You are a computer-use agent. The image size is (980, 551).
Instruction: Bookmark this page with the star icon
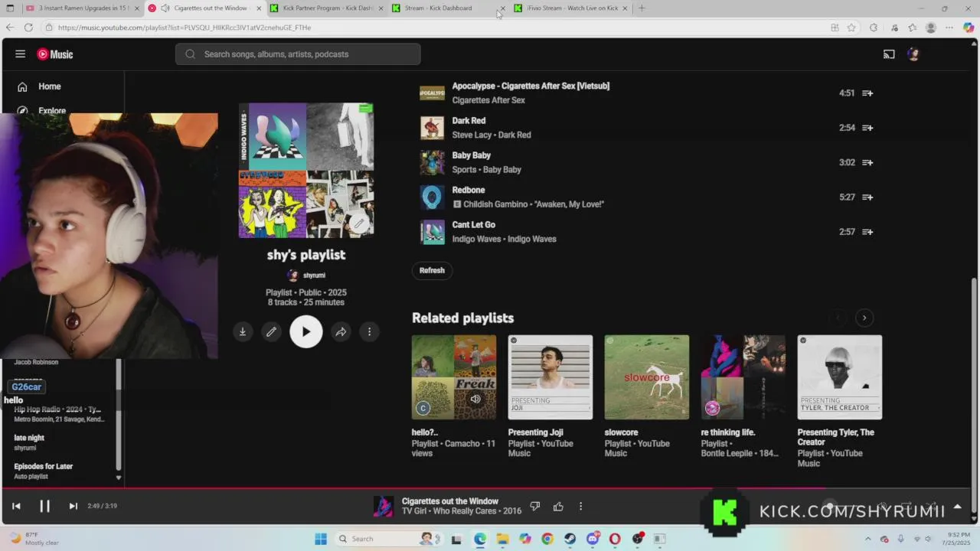pos(851,28)
